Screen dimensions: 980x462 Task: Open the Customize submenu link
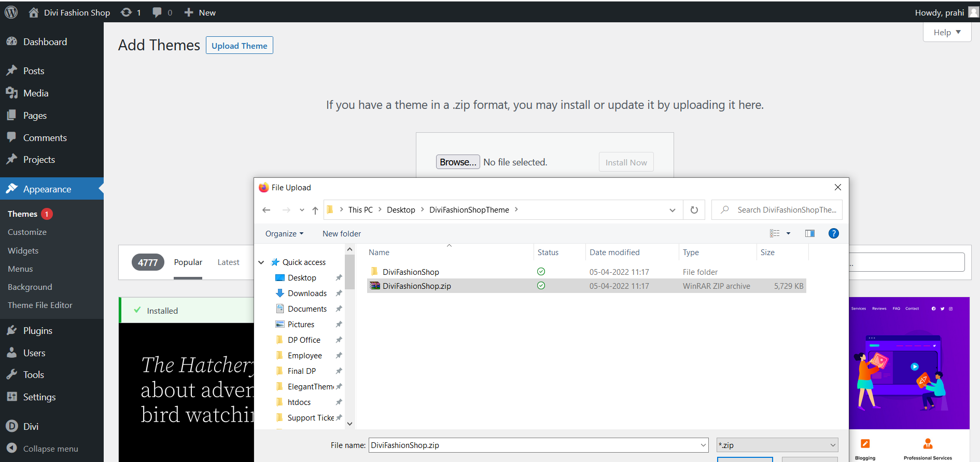(27, 232)
